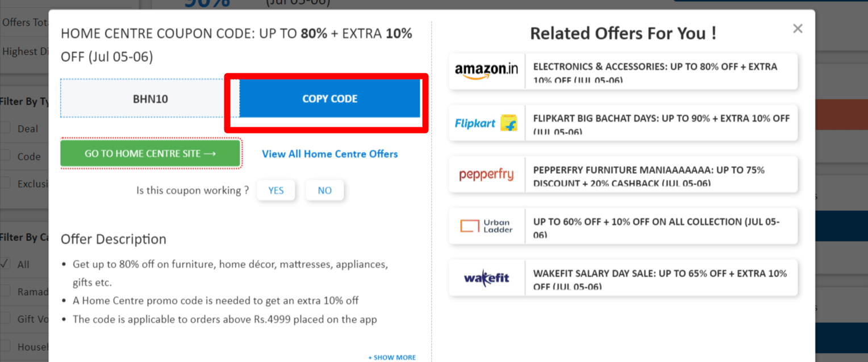The image size is (868, 362).
Task: Expand the Filter By Type section
Action: (23, 101)
